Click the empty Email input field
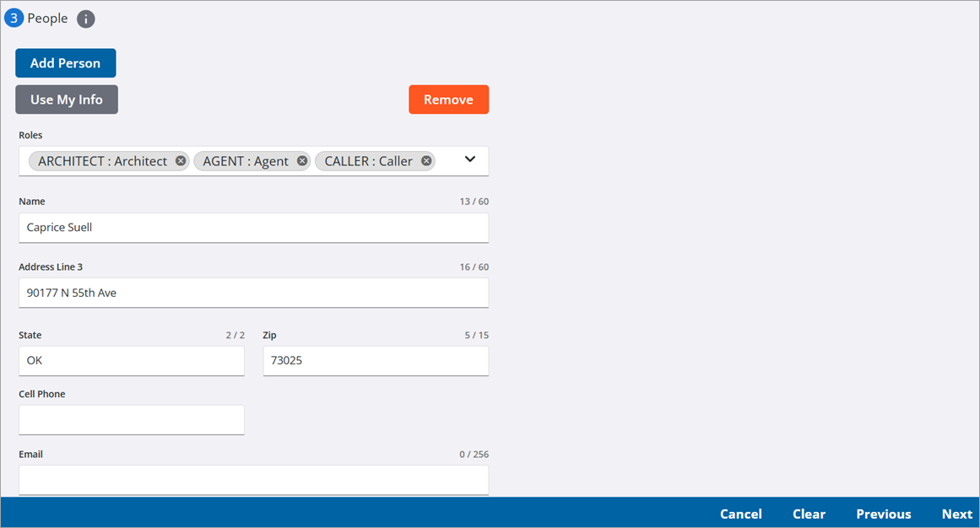This screenshot has height=528, width=980. click(x=253, y=479)
